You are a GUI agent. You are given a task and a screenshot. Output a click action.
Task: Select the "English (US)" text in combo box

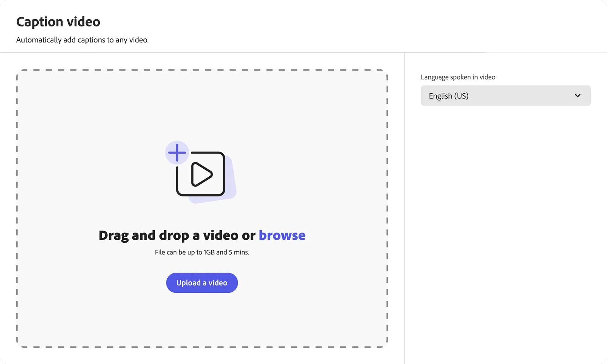click(x=448, y=96)
